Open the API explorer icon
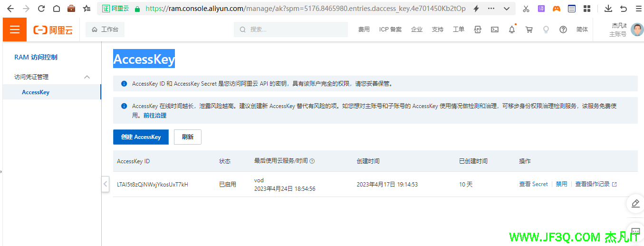 478,30
